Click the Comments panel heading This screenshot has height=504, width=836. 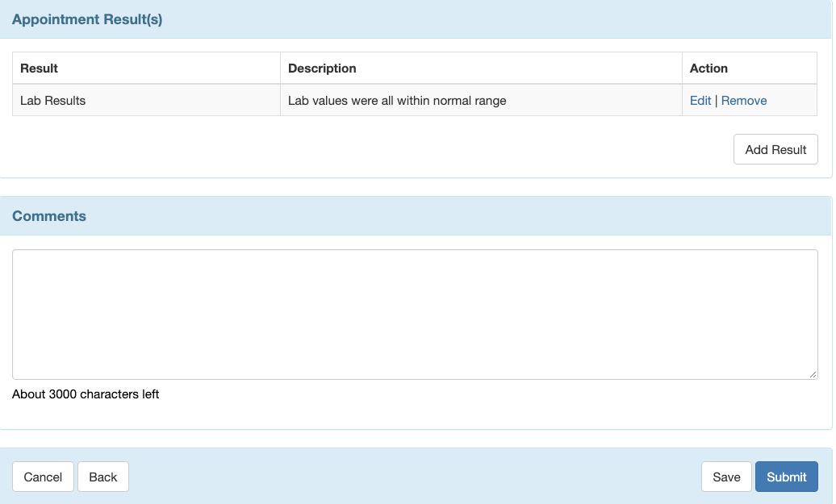pyautogui.click(x=49, y=216)
